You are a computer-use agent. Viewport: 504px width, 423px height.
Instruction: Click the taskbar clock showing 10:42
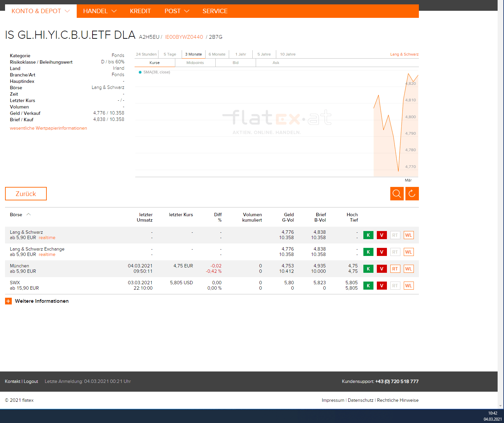(493, 413)
